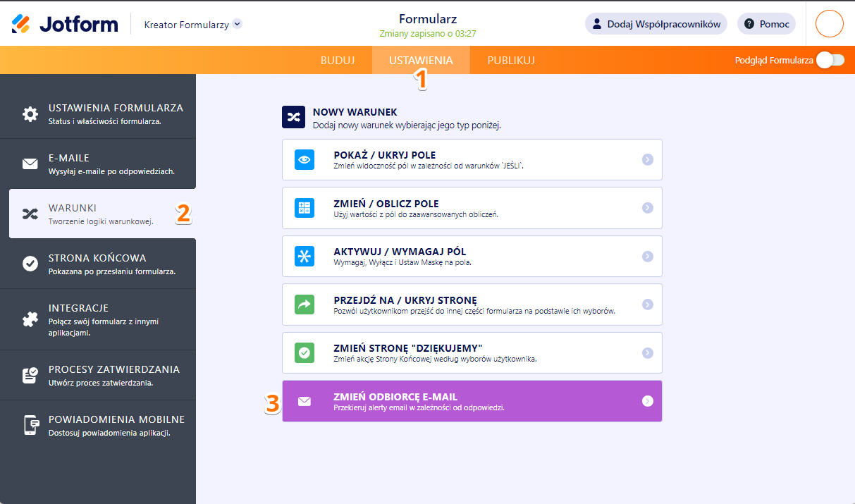Choose the Pokaż / Ukryj Pole condition
Screen dimensions: 855x504
click(472, 159)
